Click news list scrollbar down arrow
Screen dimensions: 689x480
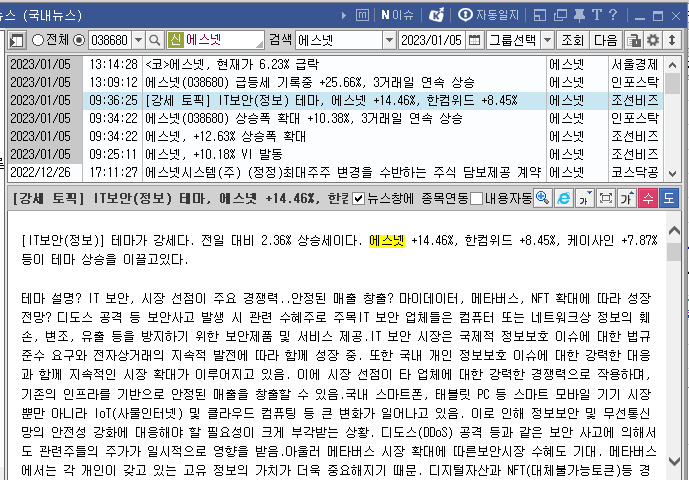pyautogui.click(x=672, y=173)
